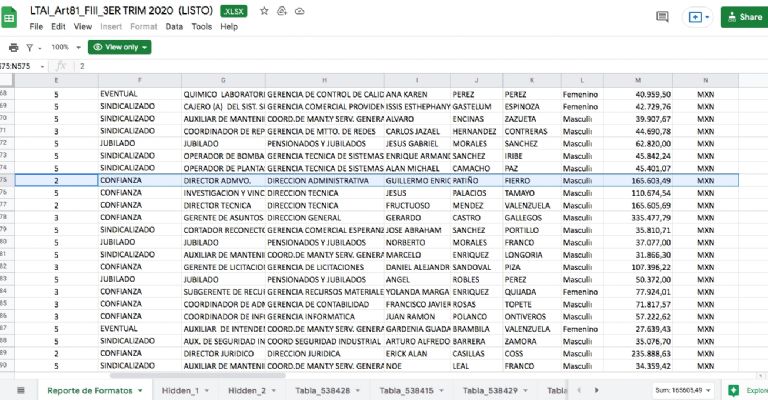This screenshot has width=768, height=400.
Task: Open the Data menu
Action: pos(174,27)
